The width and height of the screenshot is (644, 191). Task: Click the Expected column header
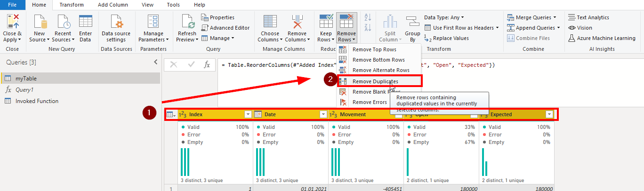pos(516,114)
